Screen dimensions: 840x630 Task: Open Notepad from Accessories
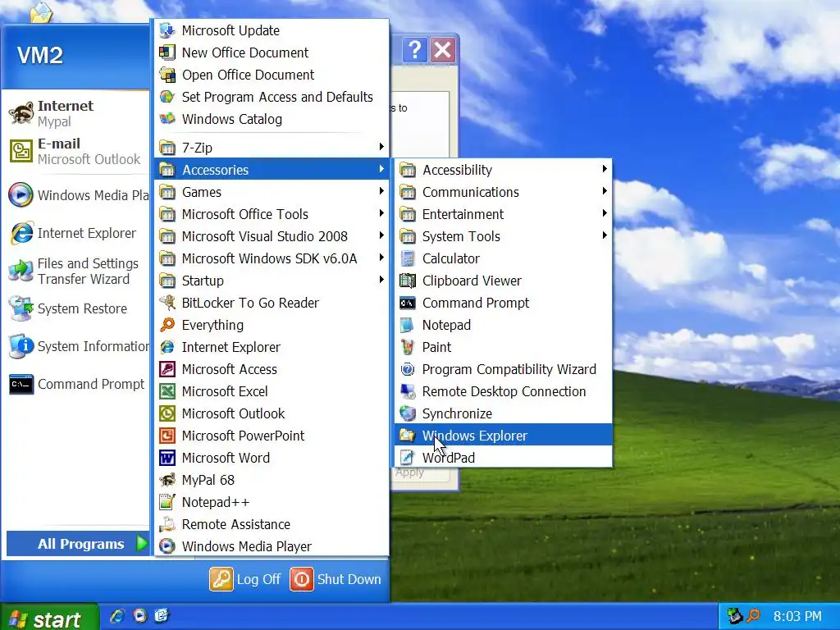pyautogui.click(x=503, y=325)
